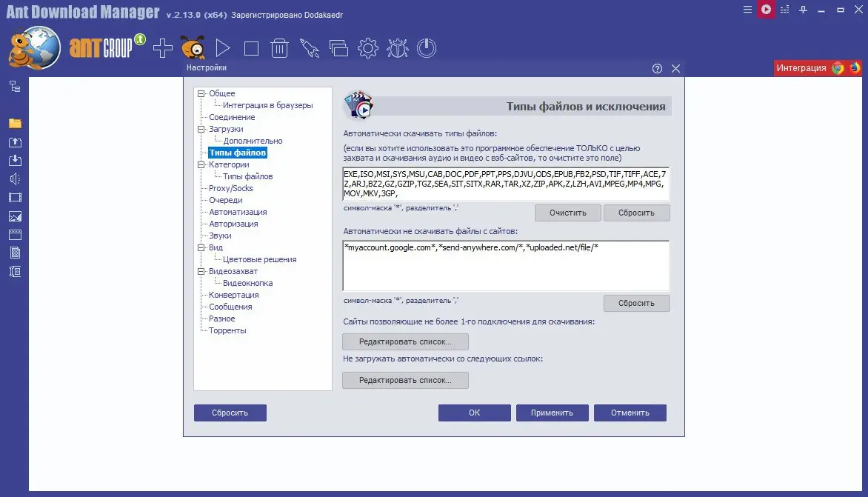Select the archives category sidebar icon

[x=15, y=272]
